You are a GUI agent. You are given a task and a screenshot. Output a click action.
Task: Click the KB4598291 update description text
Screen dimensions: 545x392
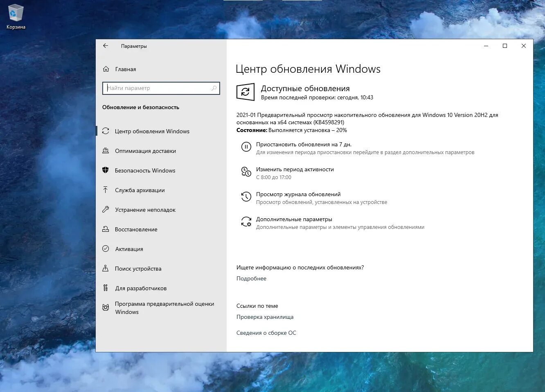coord(367,119)
